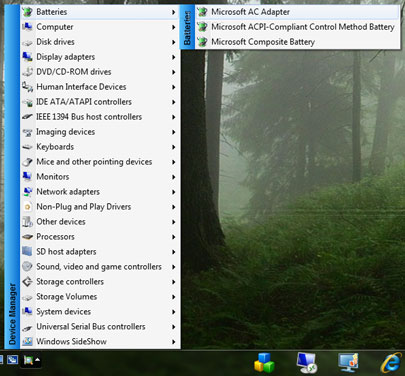Viewport: 405px width, 376px height.
Task: Click the Sound, video and game controllers icon
Action: (x=27, y=267)
